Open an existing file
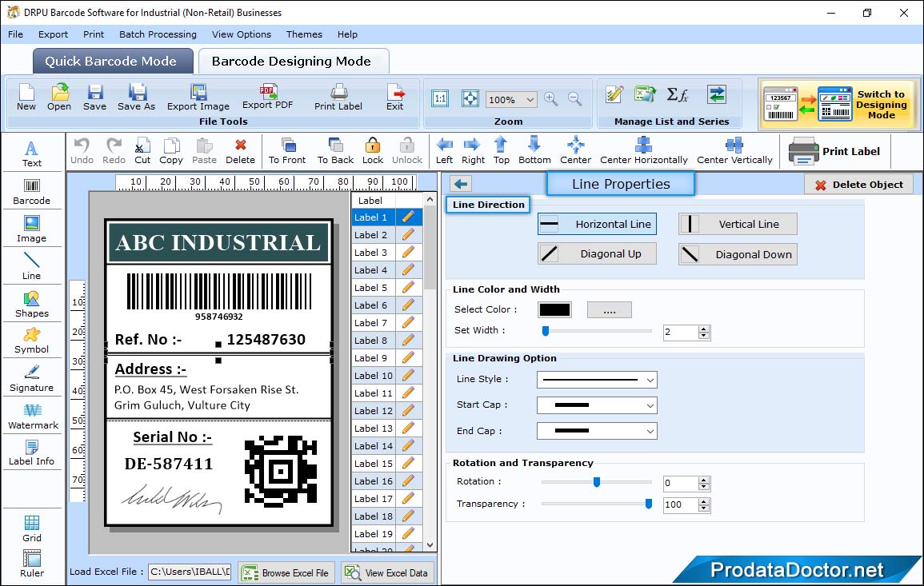 tap(59, 98)
